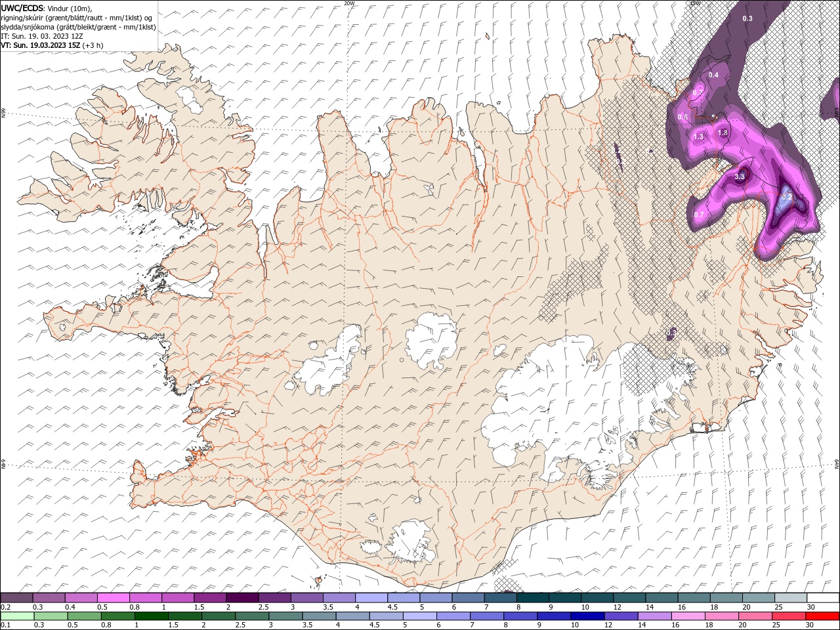This screenshot has width=840, height=630.
Task: Select darkest green rain swatch above 1
Action: 151,616
